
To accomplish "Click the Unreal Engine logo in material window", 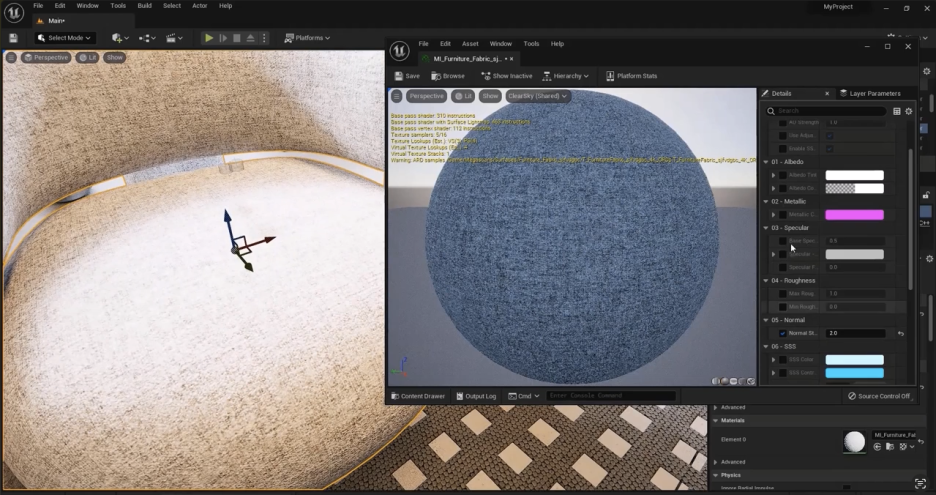I will [x=399, y=51].
